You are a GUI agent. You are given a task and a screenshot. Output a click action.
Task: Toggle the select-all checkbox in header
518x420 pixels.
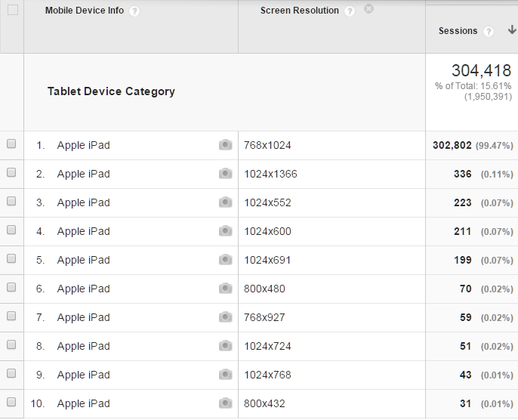tap(13, 11)
